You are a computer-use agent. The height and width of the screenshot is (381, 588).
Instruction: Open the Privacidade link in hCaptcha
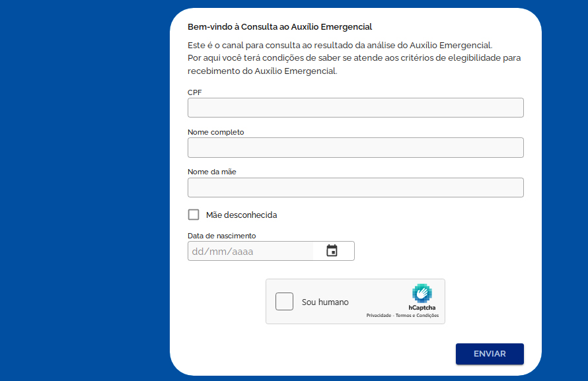point(379,316)
